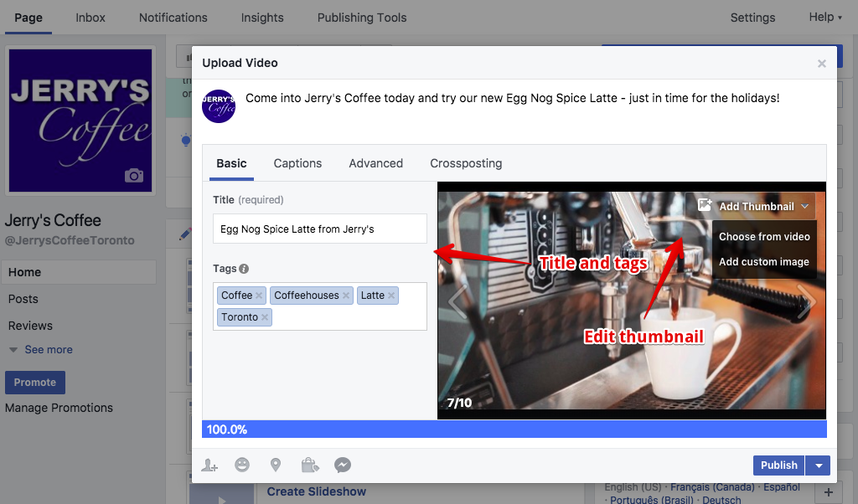Click the Promote button
The width and height of the screenshot is (858, 504).
coord(35,383)
